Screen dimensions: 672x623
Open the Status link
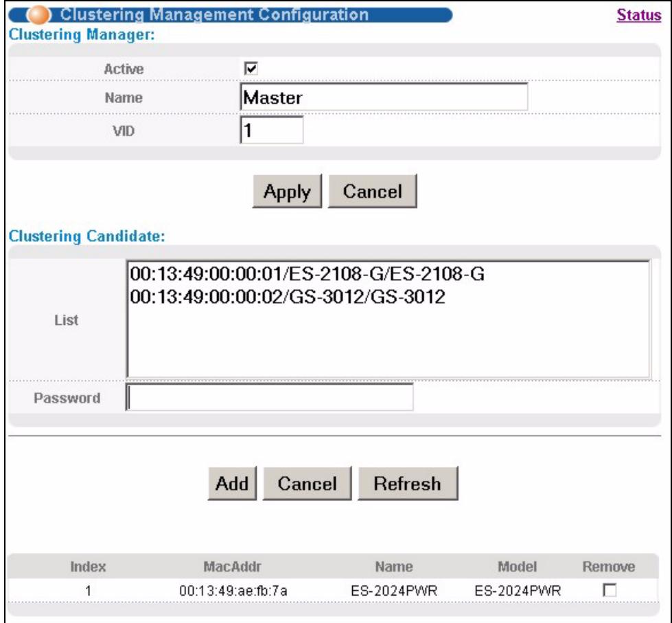click(638, 15)
